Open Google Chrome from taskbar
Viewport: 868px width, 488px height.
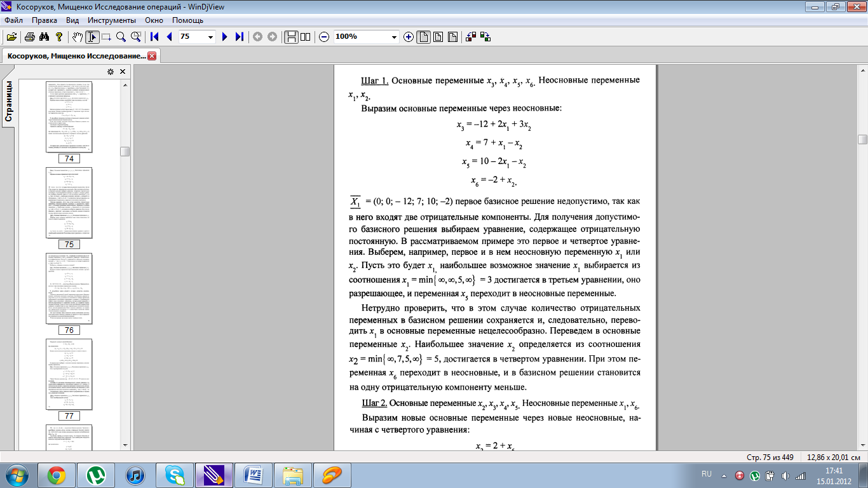(56, 475)
